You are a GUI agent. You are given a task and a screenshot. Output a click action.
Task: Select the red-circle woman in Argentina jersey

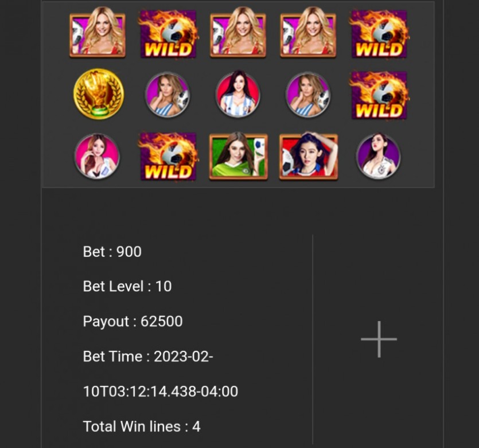(237, 94)
